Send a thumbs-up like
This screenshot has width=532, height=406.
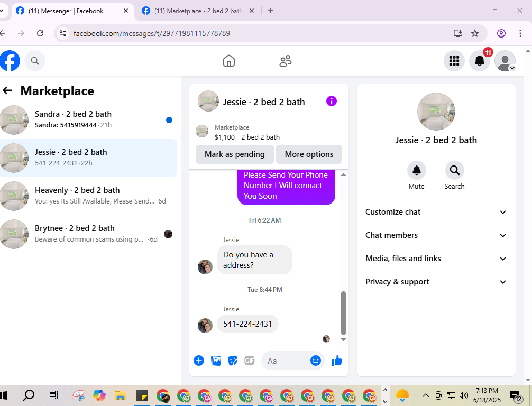tap(337, 361)
